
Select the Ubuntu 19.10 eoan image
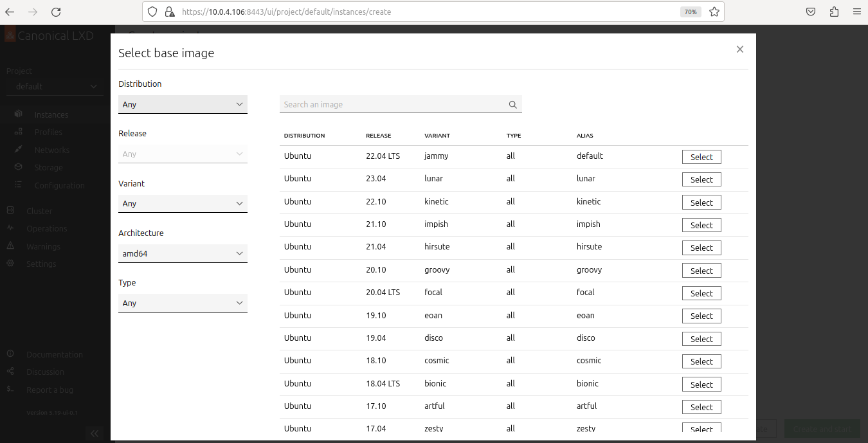click(701, 316)
